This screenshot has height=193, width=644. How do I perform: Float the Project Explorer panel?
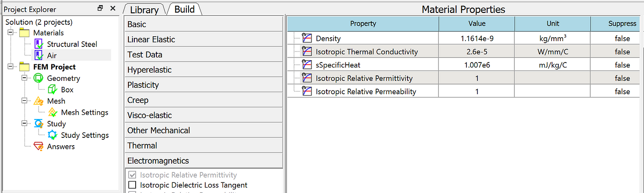[x=100, y=8]
